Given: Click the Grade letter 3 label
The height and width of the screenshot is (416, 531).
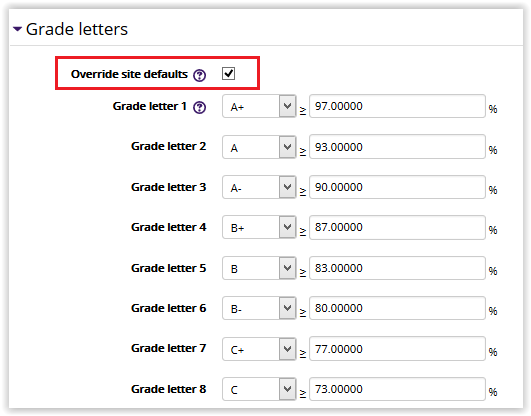Looking at the screenshot, I should (169, 187).
